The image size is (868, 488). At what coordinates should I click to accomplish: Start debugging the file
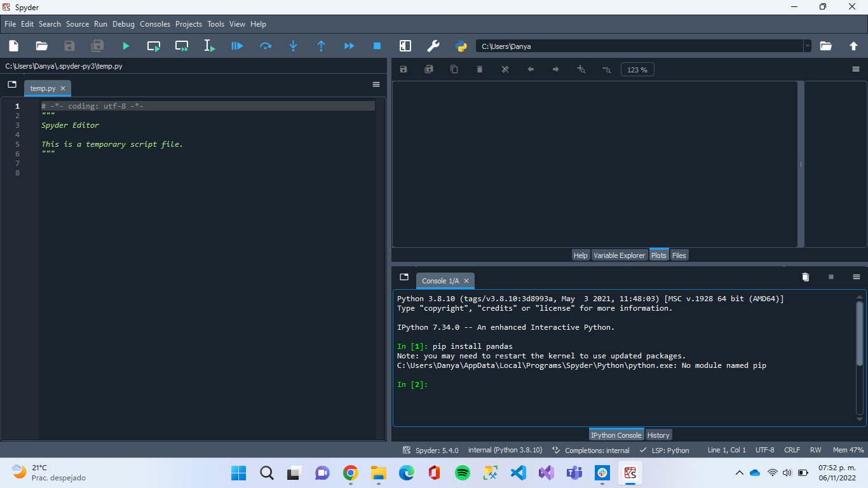pyautogui.click(x=237, y=46)
